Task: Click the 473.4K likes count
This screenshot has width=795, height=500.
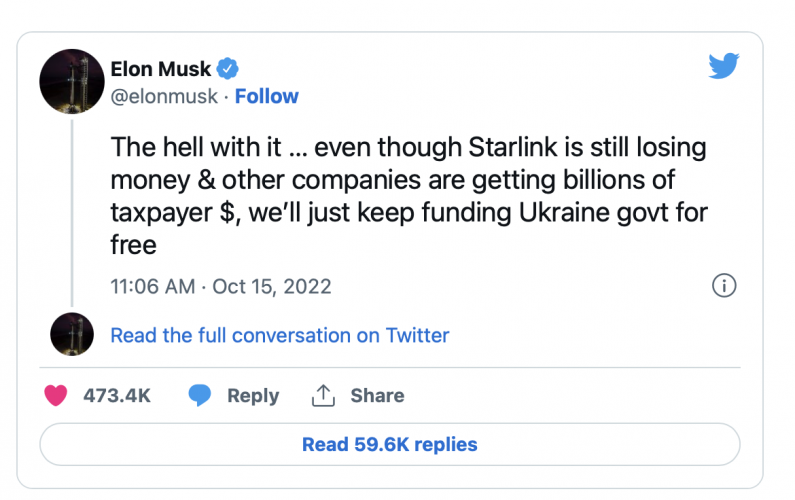Action: [116, 395]
